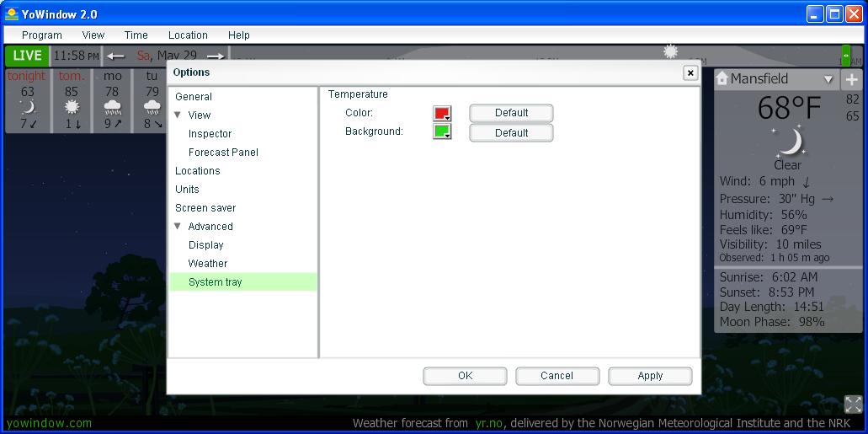The height and width of the screenshot is (434, 868).
Task: Click the clear moon weather icon
Action: click(788, 142)
